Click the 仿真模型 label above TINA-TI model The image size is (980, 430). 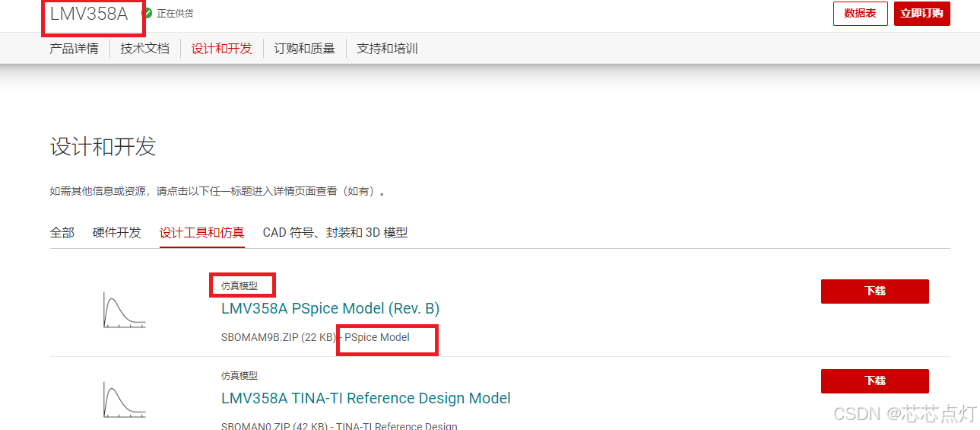239,375
